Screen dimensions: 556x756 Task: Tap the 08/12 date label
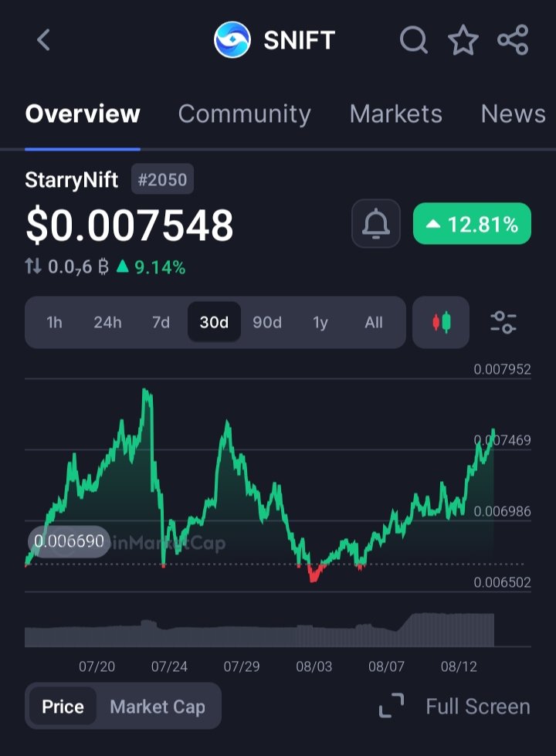point(459,666)
